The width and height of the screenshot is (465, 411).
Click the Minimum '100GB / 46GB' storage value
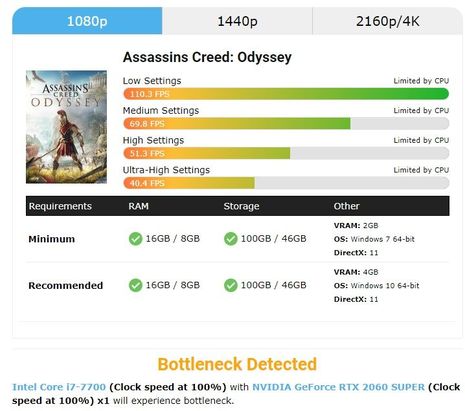point(273,239)
